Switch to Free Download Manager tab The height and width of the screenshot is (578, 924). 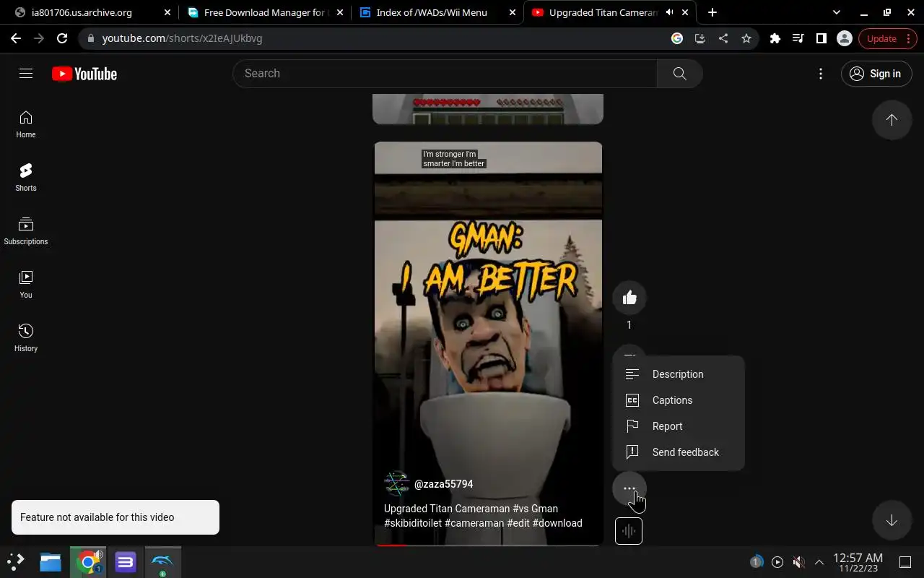pos(265,12)
